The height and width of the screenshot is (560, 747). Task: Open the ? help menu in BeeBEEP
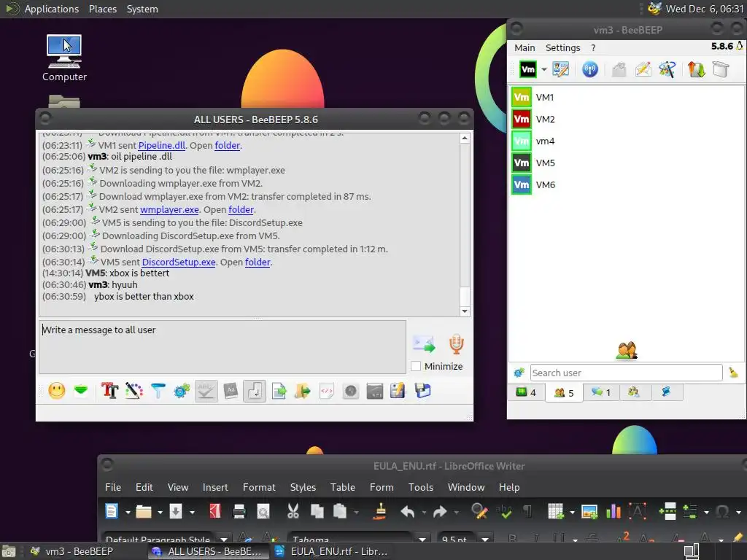(x=593, y=47)
